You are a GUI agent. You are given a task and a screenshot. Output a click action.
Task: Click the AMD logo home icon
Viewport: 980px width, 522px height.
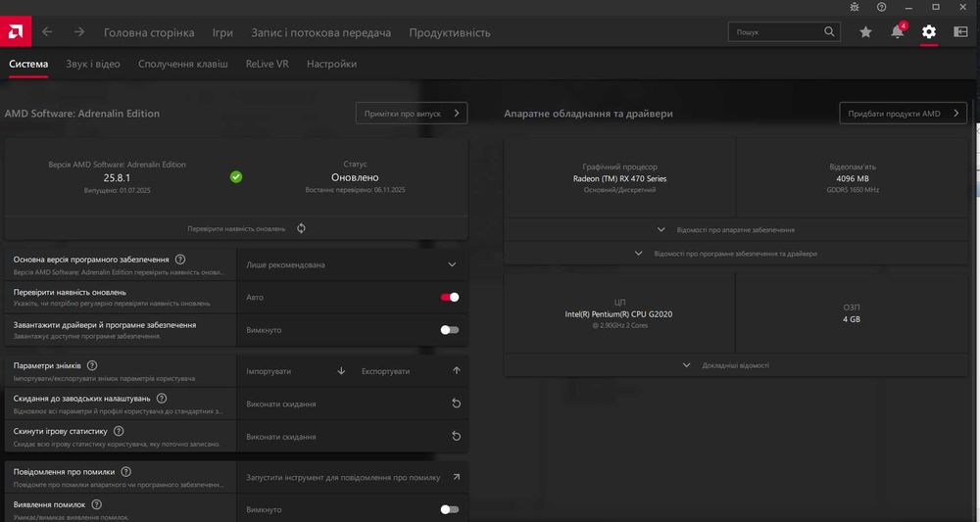pos(16,32)
